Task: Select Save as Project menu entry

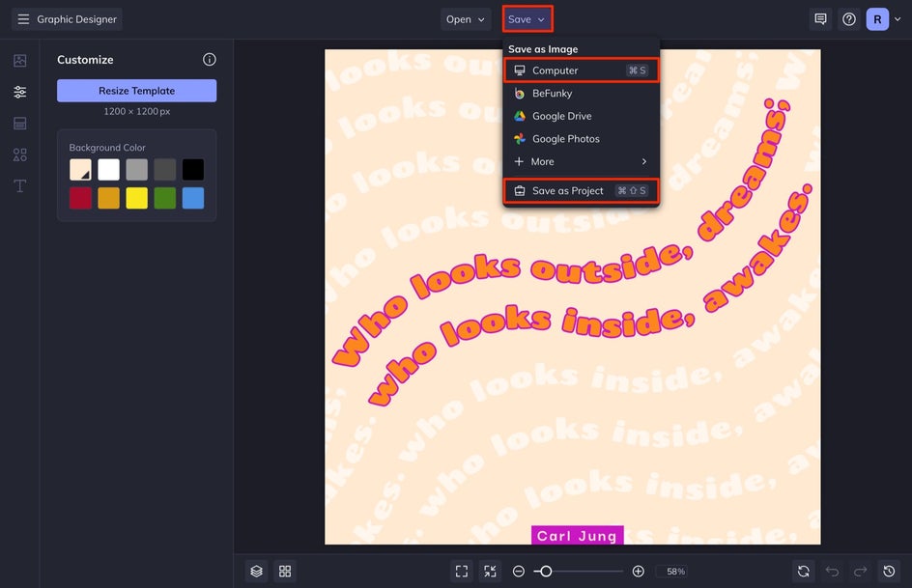Action: tap(581, 190)
